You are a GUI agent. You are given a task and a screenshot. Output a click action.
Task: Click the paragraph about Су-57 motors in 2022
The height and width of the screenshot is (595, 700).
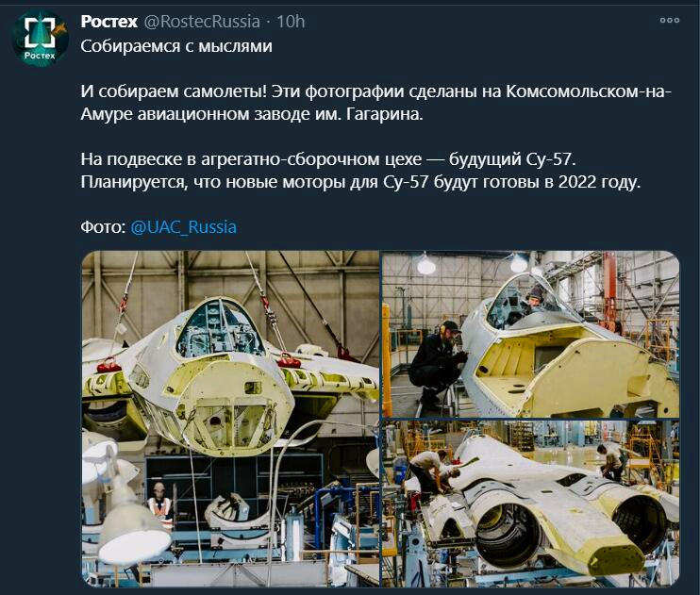click(x=360, y=171)
